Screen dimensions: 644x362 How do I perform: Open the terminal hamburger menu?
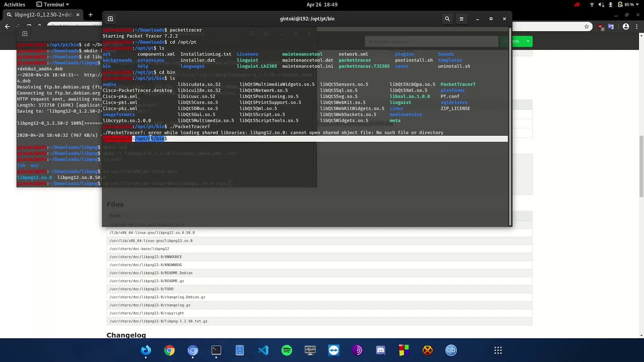pyautogui.click(x=461, y=19)
